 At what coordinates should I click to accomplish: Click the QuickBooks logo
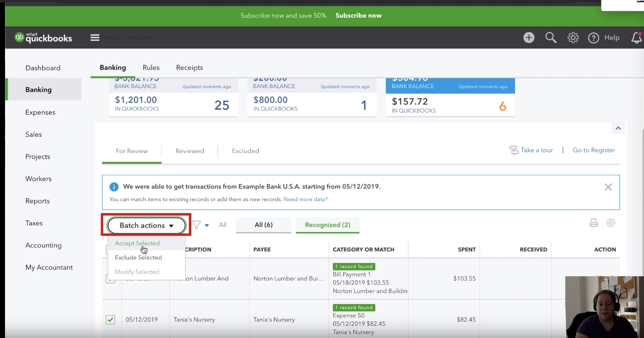point(43,38)
